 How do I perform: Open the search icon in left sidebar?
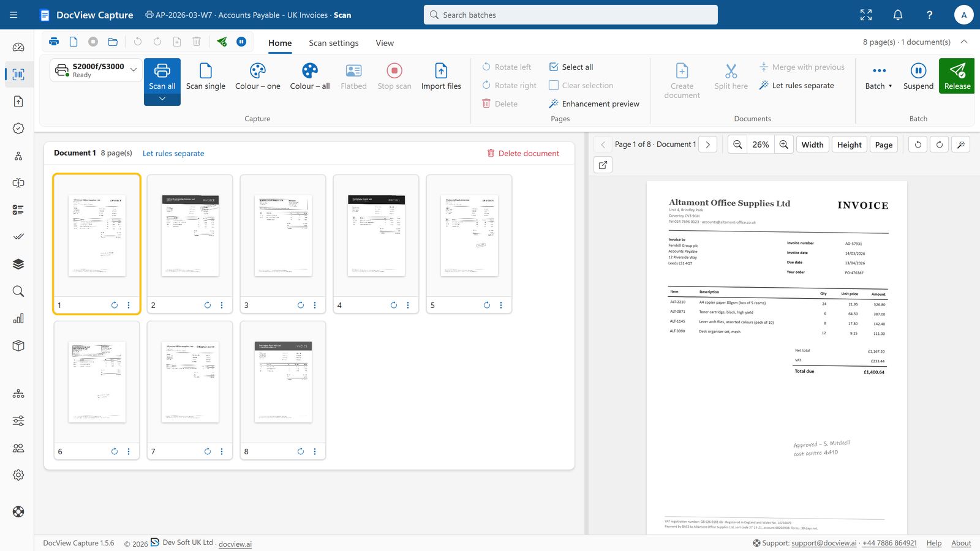click(18, 291)
